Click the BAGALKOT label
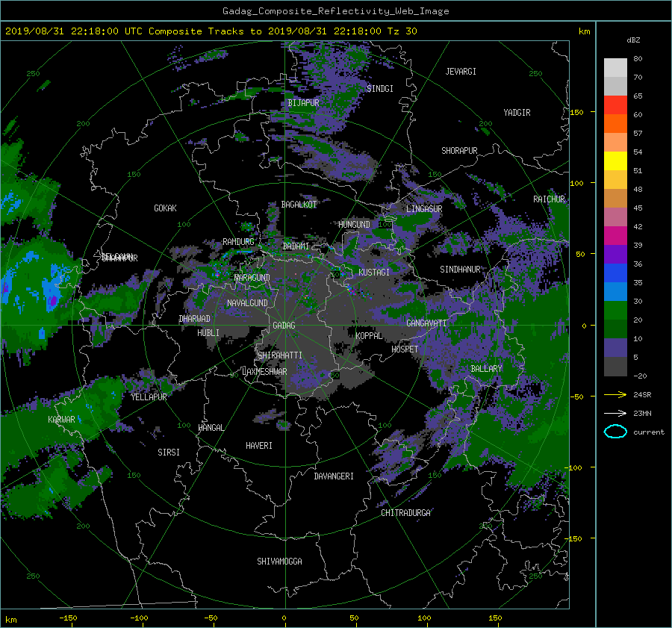Screen dimensions: 672x628 299,205
